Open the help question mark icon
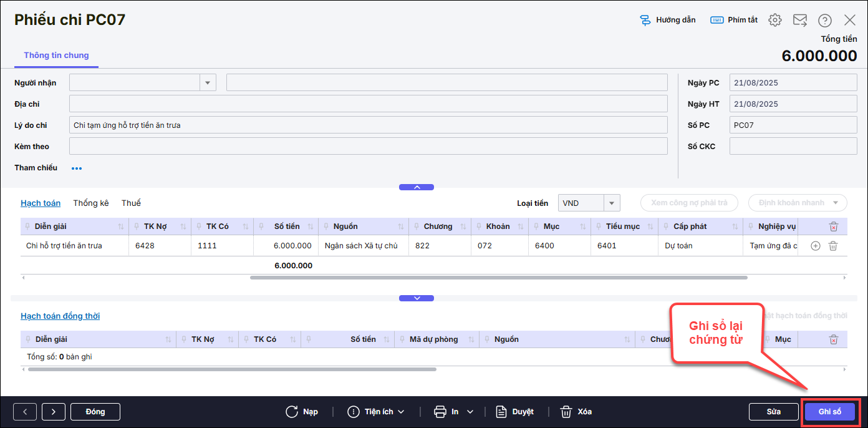868x428 pixels. click(x=825, y=20)
